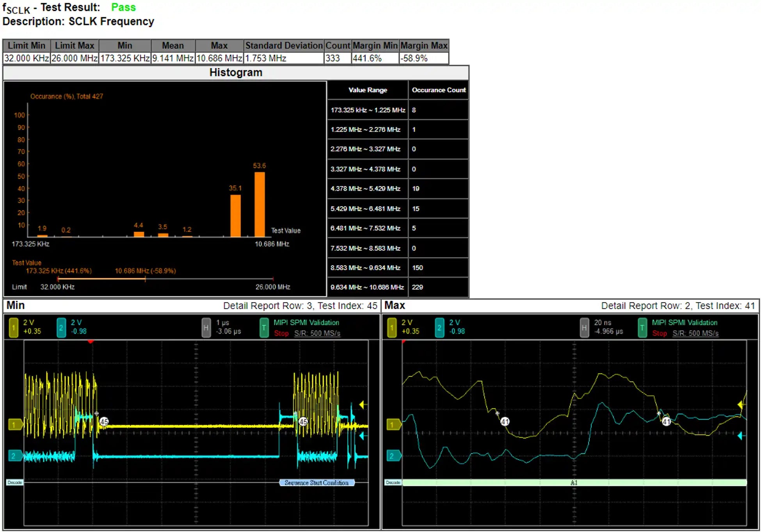Click right marker 41 on Max waveform
Screen dimensions: 761x532
[x=666, y=422]
